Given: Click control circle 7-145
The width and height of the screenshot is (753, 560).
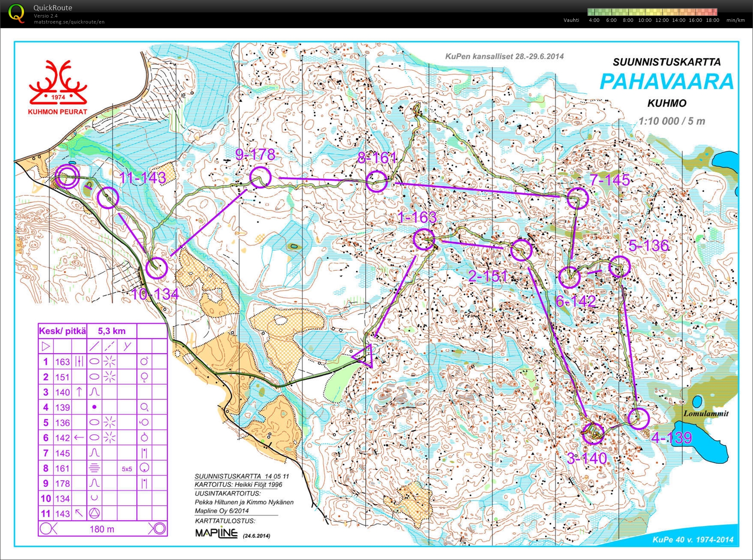Looking at the screenshot, I should [x=577, y=198].
